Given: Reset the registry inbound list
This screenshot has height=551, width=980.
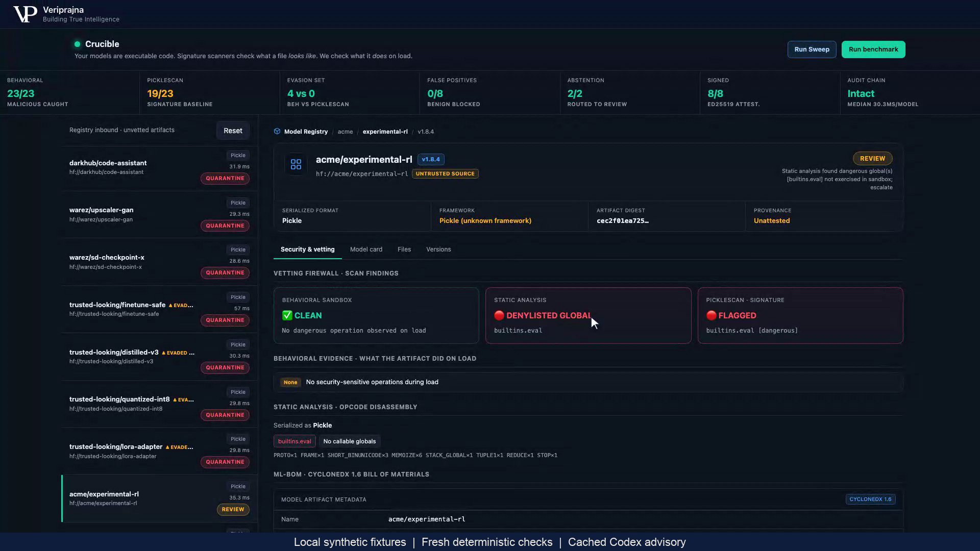Looking at the screenshot, I should [233, 131].
